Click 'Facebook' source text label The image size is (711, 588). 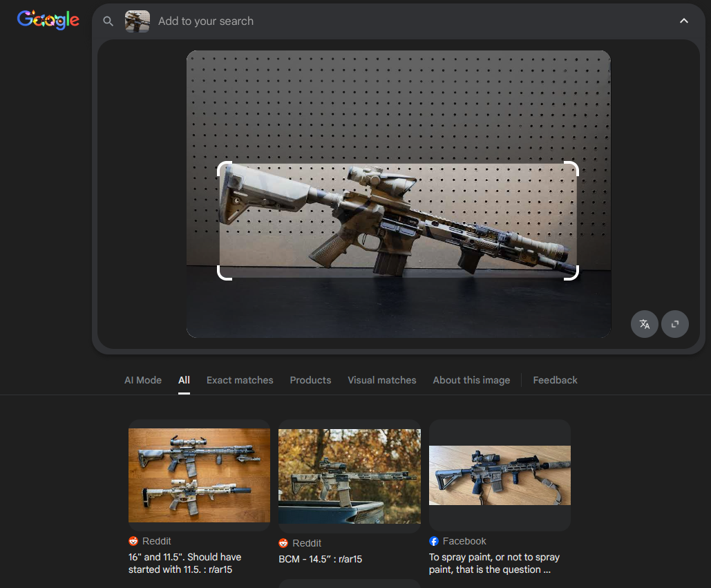point(464,541)
